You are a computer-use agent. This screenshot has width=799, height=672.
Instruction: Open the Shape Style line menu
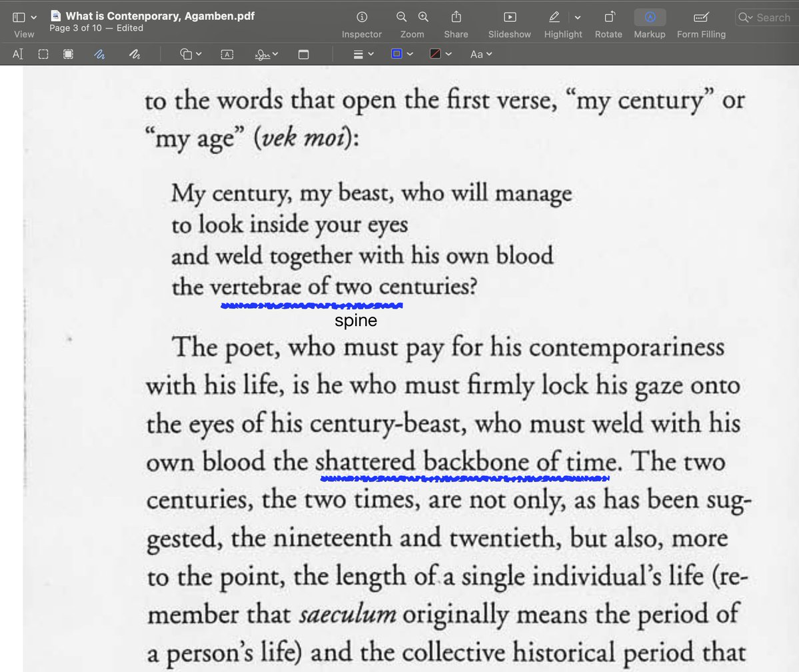(363, 54)
